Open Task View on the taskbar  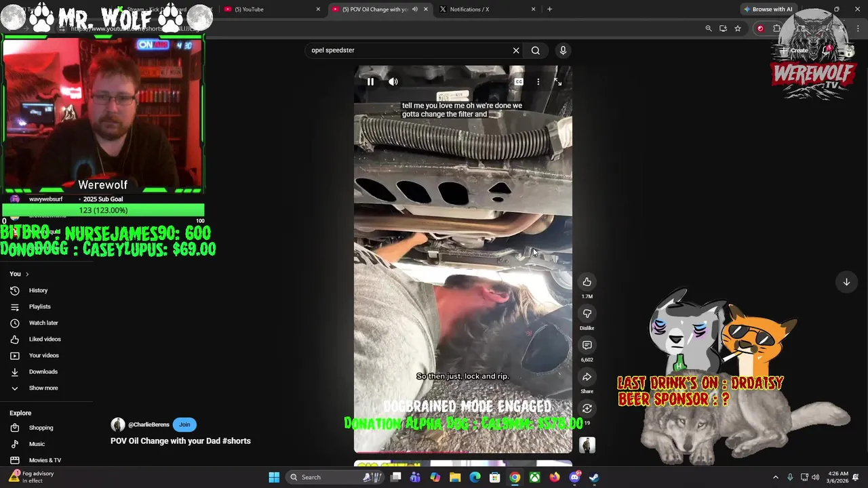(397, 477)
